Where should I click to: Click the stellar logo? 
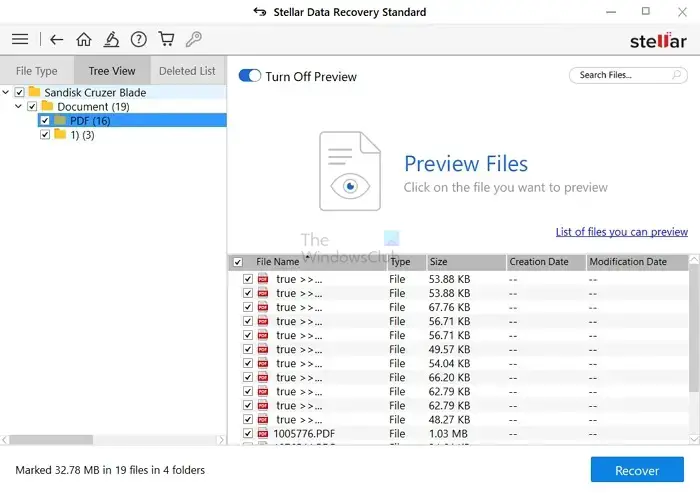pos(658,41)
